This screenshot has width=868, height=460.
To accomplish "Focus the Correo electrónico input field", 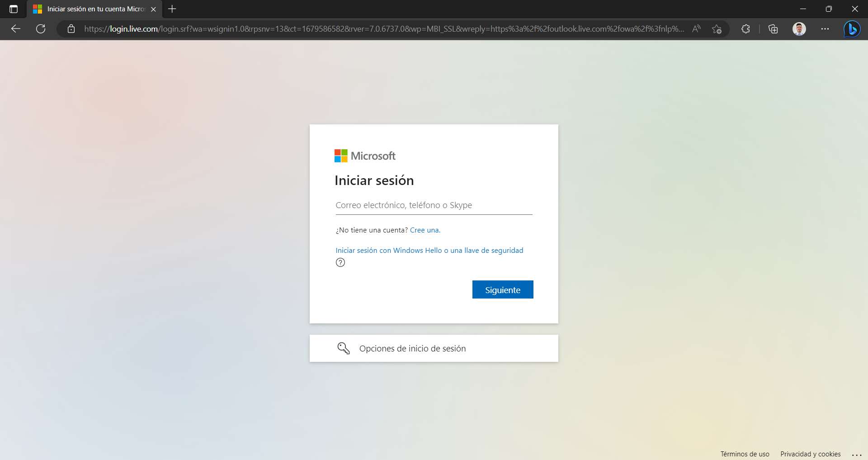I will [434, 205].
